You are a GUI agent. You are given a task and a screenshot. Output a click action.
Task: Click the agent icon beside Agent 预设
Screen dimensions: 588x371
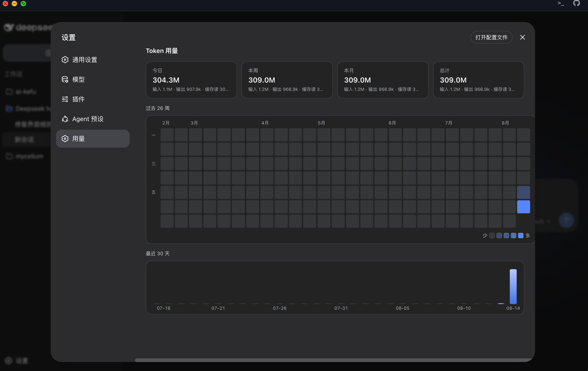click(x=65, y=119)
